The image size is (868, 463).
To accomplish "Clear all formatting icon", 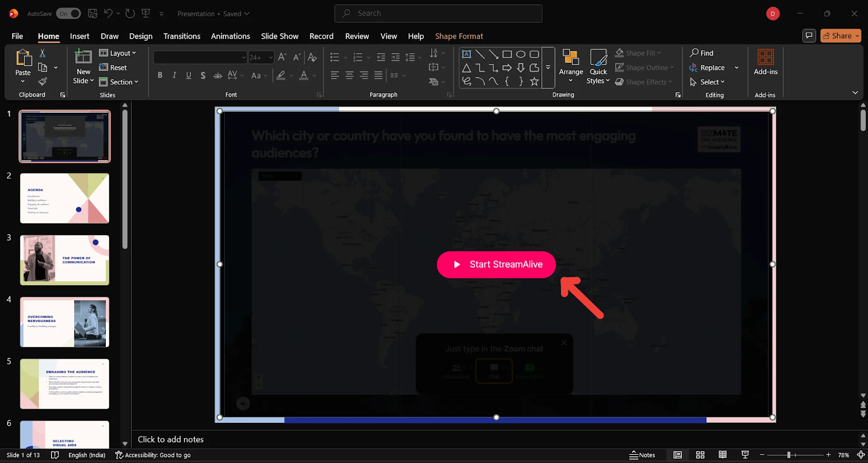I will (312, 57).
